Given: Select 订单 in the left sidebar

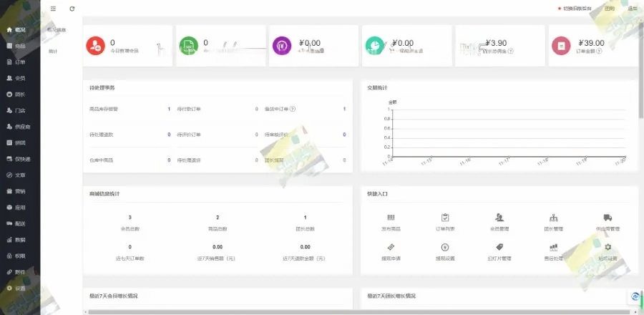Looking at the screenshot, I should (x=19, y=62).
